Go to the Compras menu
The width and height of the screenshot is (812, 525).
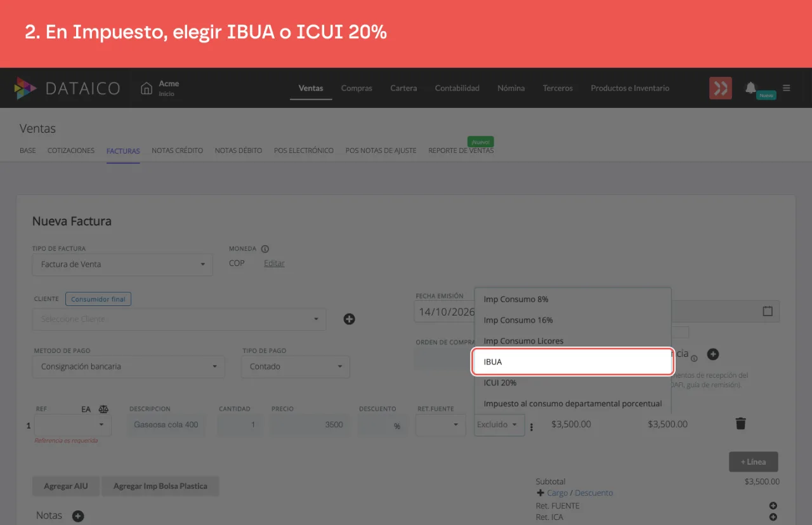(357, 88)
